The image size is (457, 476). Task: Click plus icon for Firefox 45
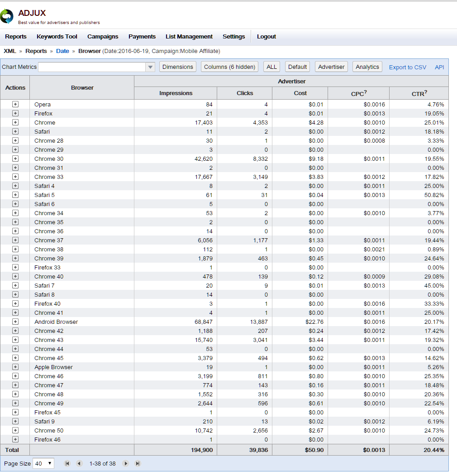pos(15,412)
